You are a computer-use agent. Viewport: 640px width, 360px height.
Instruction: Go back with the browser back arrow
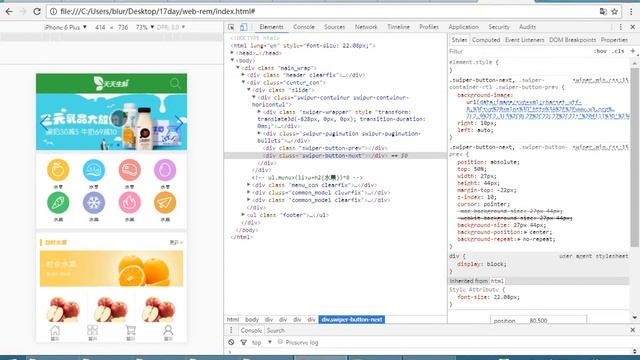point(9,11)
